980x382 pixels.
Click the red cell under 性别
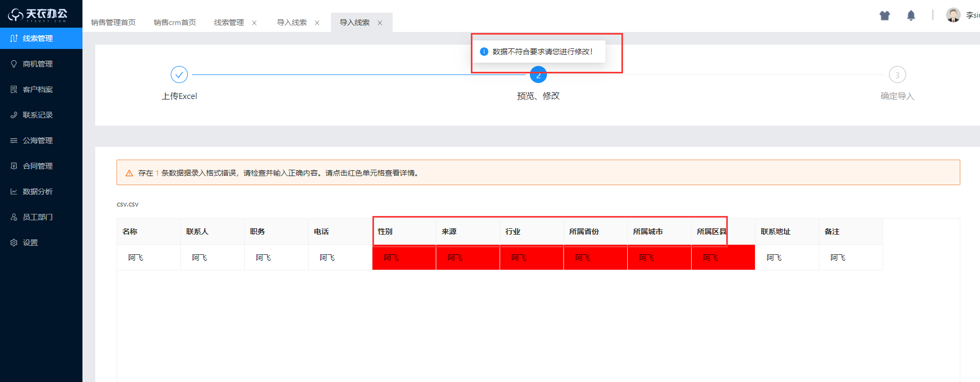[x=404, y=258]
